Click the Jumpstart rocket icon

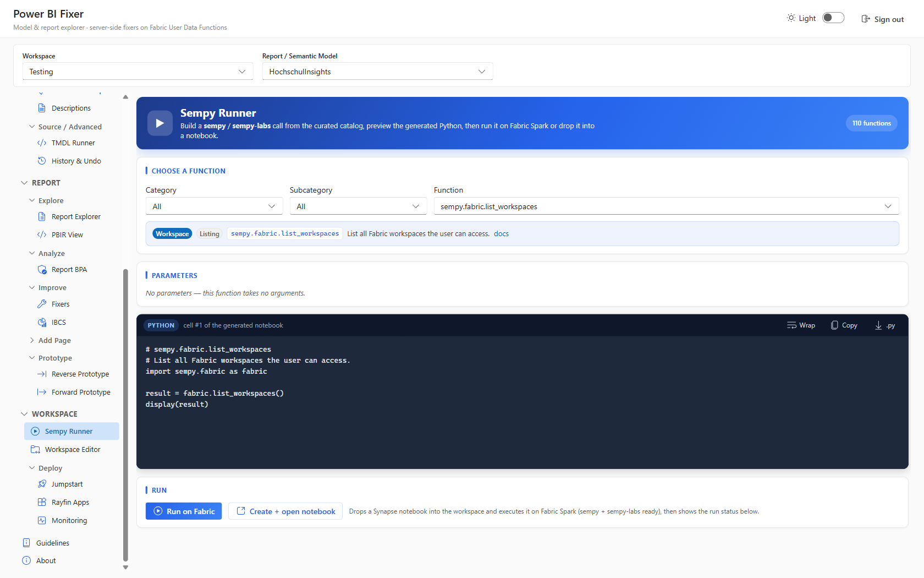(42, 484)
